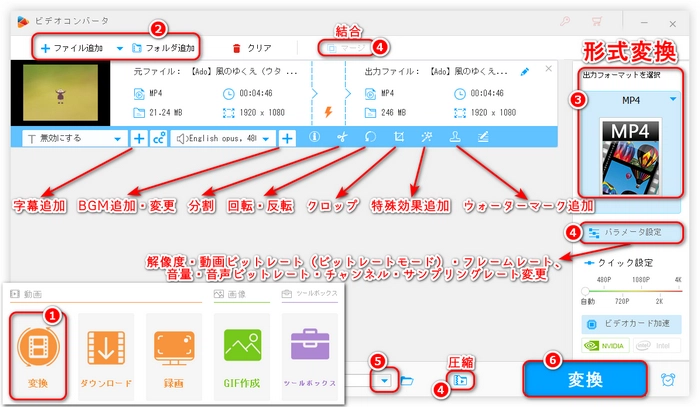Select the ダウンロード (download) module icon
Image resolution: width=700 pixels, height=407 pixels.
(x=106, y=356)
